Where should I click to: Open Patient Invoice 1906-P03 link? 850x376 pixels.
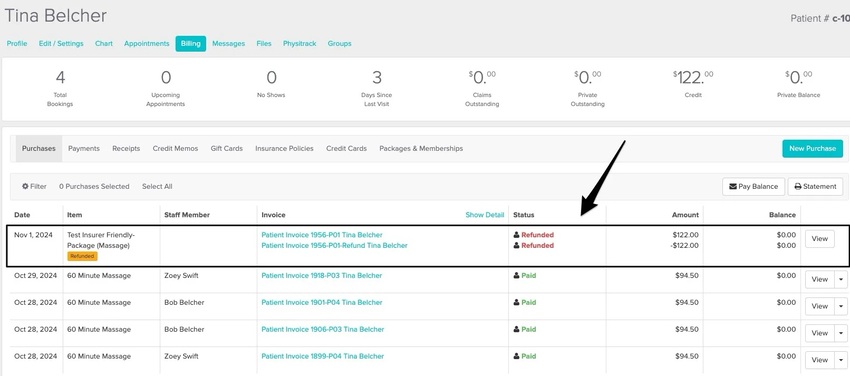323,329
